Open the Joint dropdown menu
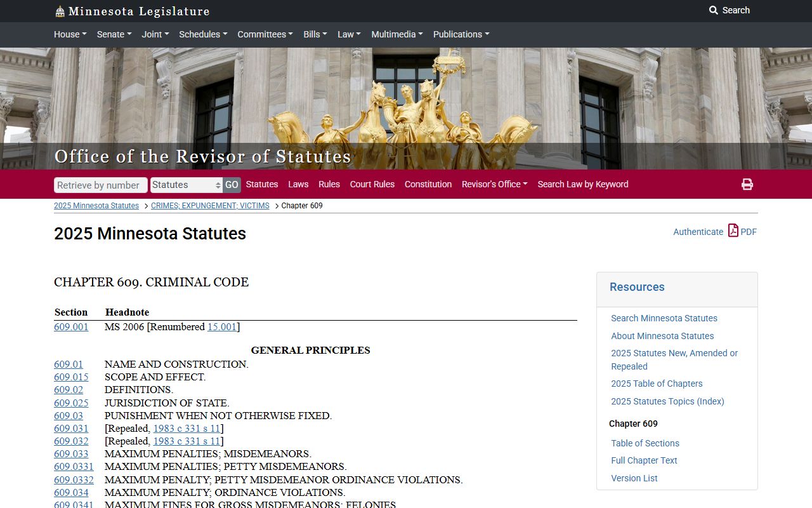The image size is (812, 508). point(155,34)
